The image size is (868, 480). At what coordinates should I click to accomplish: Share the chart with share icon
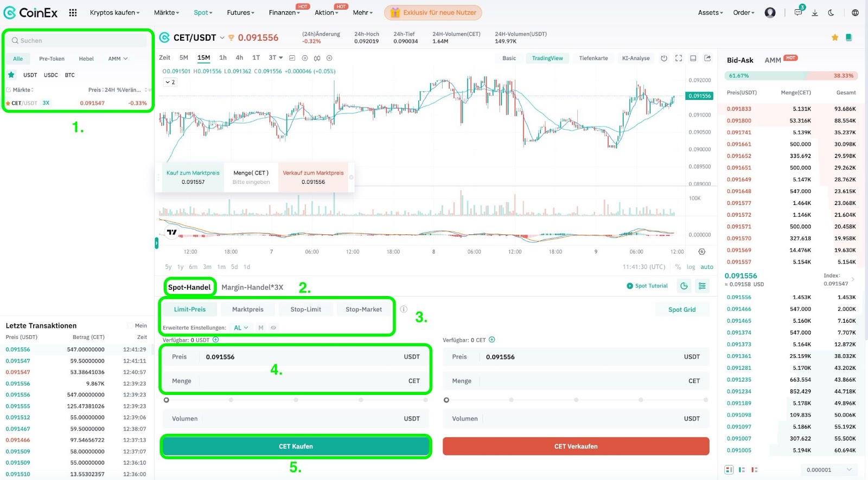click(707, 58)
